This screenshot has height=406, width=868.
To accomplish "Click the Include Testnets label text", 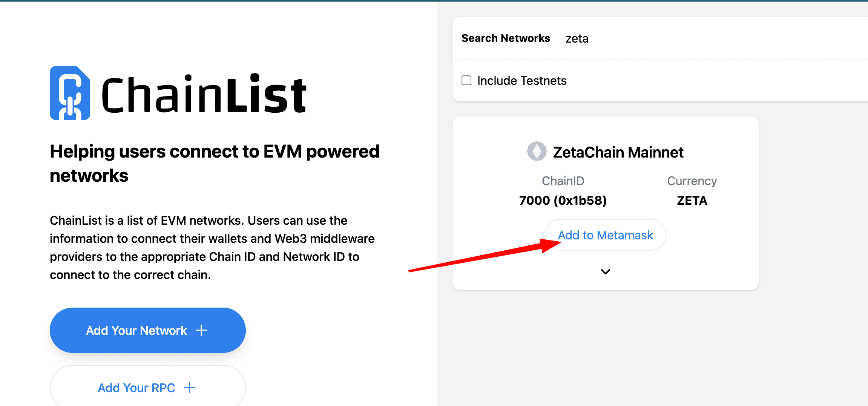I will point(522,81).
